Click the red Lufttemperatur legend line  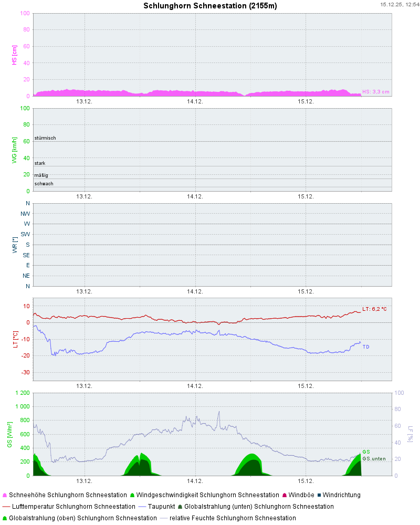tap(6, 507)
